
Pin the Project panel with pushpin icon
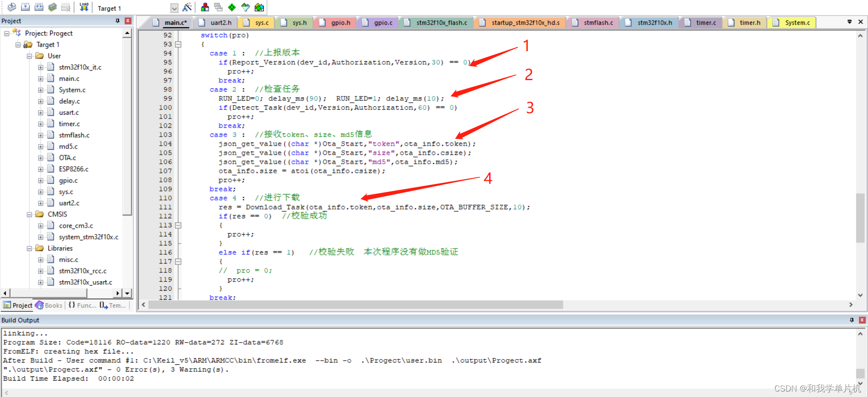coord(118,21)
